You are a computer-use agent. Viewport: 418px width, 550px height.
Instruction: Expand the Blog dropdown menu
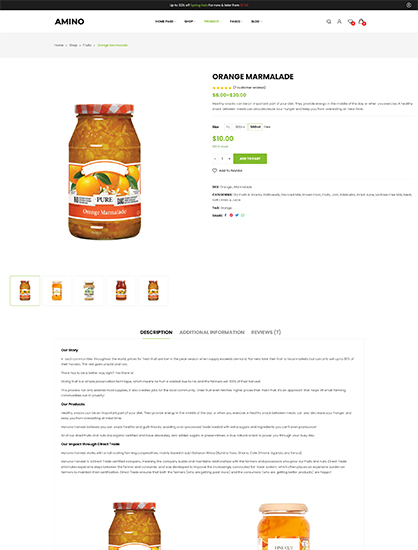pos(256,21)
